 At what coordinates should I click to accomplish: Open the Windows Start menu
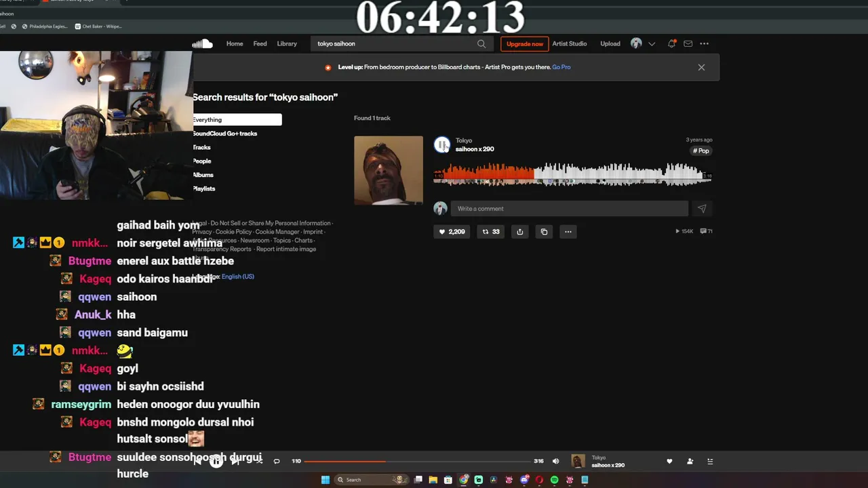tap(325, 480)
